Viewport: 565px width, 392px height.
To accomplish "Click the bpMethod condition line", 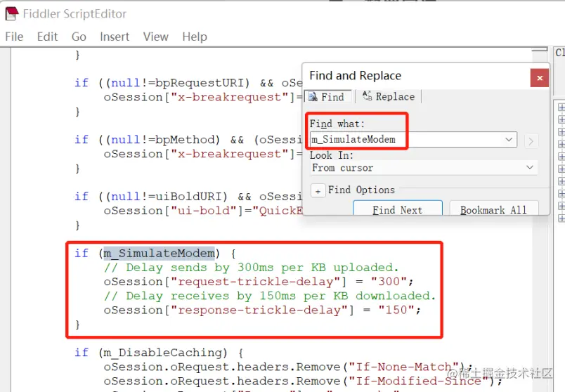I will pos(188,140).
